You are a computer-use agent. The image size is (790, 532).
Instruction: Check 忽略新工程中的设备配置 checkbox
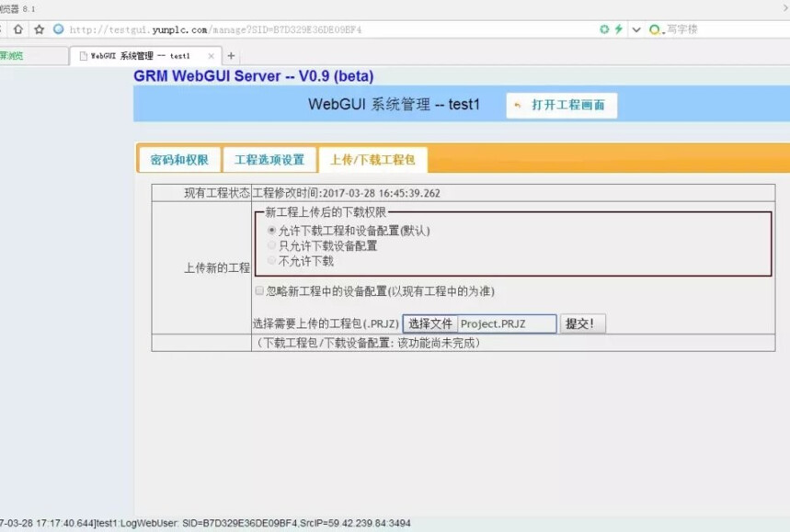click(x=259, y=290)
